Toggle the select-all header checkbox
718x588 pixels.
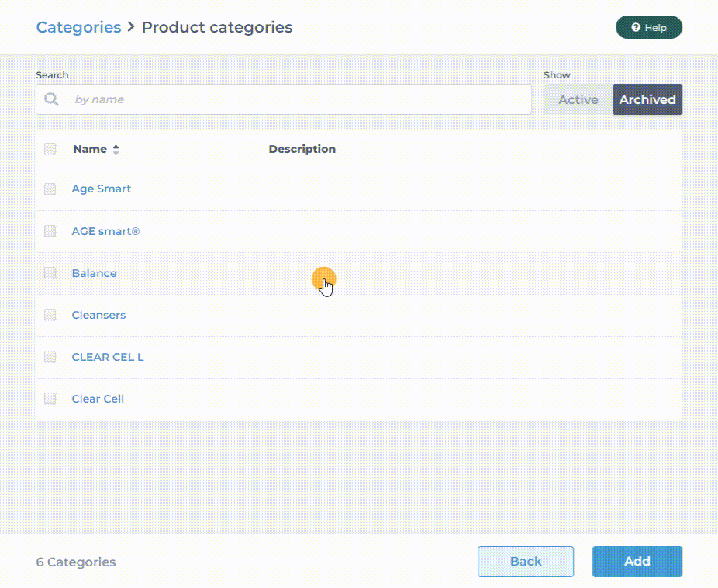tap(50, 149)
